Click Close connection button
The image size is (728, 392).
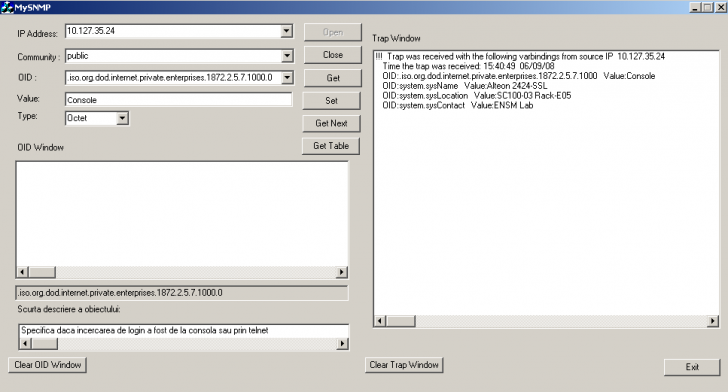tap(332, 55)
